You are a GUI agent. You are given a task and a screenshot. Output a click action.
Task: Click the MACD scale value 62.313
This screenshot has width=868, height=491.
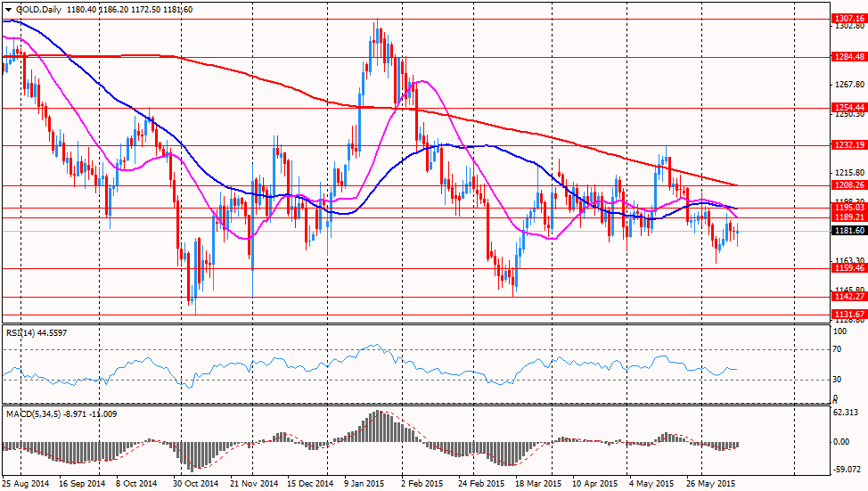[x=846, y=413]
